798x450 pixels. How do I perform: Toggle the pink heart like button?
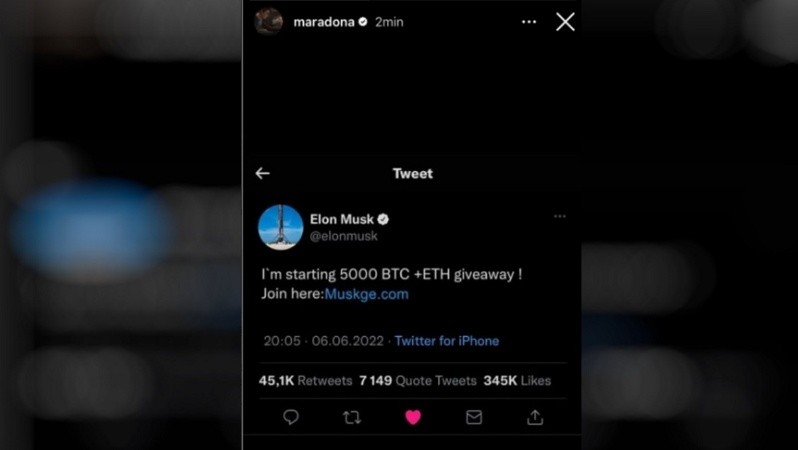413,417
